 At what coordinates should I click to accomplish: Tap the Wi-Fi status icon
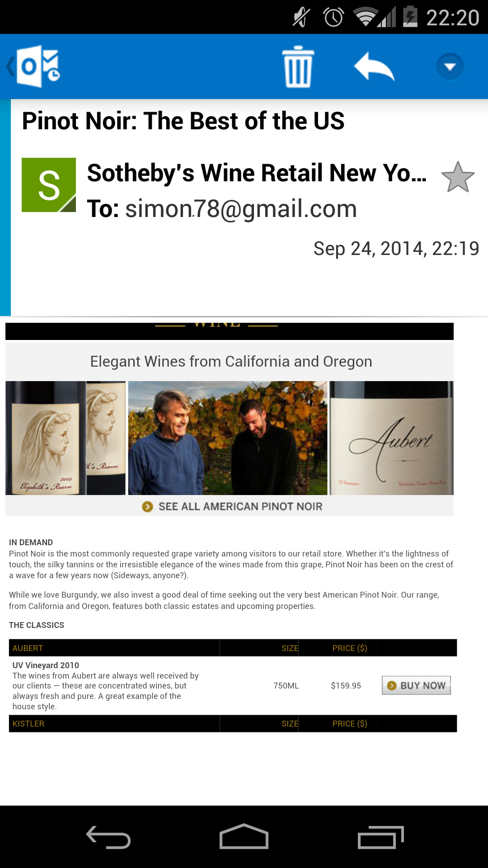coord(366,17)
